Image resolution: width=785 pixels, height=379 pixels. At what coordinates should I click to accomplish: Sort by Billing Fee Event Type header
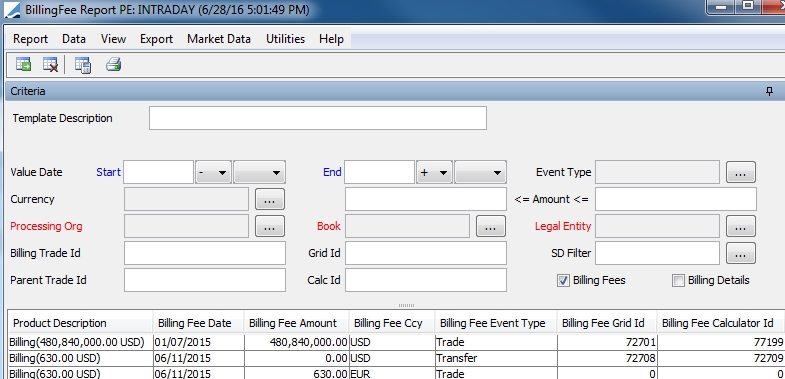pos(496,323)
